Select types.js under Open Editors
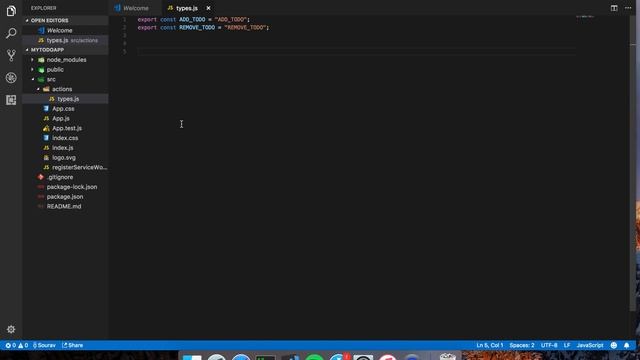640x360 pixels. (65, 40)
